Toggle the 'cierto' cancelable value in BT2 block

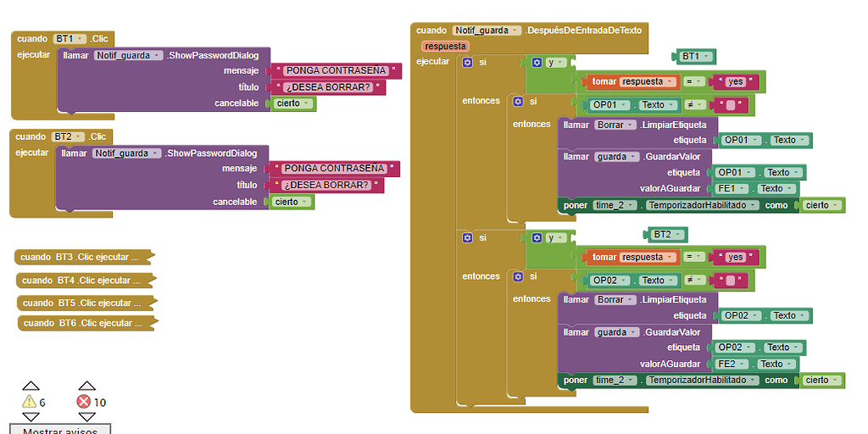pyautogui.click(x=293, y=202)
